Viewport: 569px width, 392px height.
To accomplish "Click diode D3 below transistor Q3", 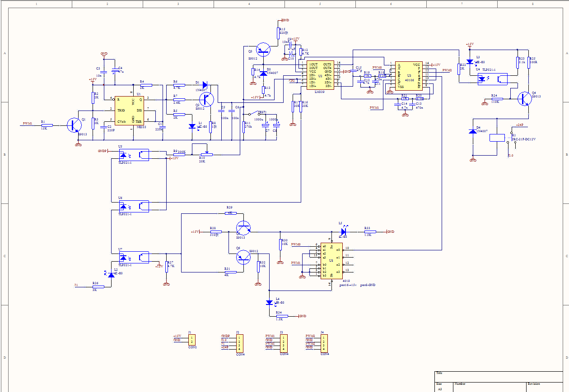I will (264, 73).
